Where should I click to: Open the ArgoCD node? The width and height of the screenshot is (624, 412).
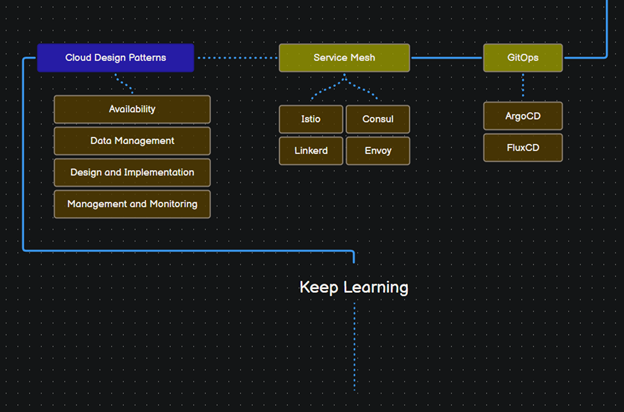[x=522, y=116]
